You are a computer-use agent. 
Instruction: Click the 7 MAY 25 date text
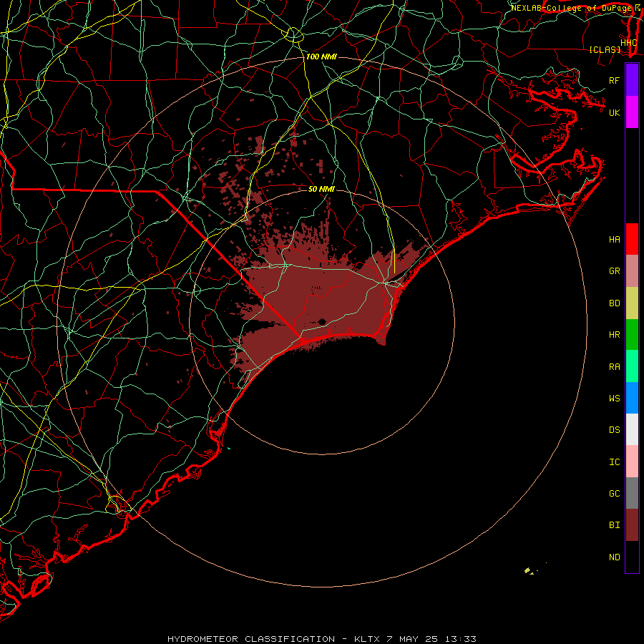pos(413,639)
